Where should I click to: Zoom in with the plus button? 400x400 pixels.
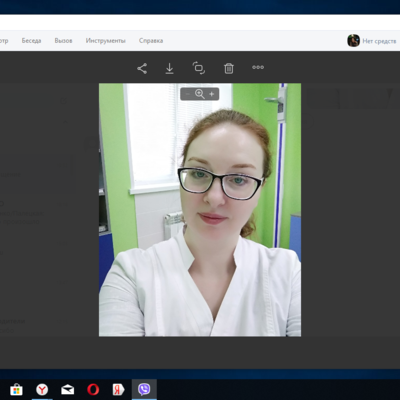(x=211, y=94)
